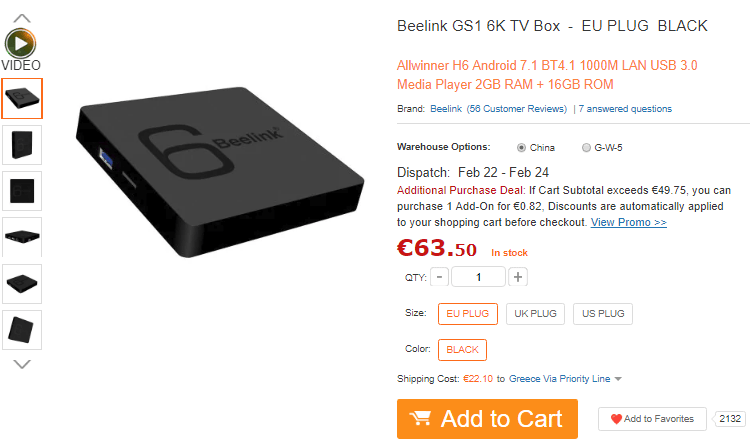Click the quantity input field
750x446 pixels.
click(478, 277)
